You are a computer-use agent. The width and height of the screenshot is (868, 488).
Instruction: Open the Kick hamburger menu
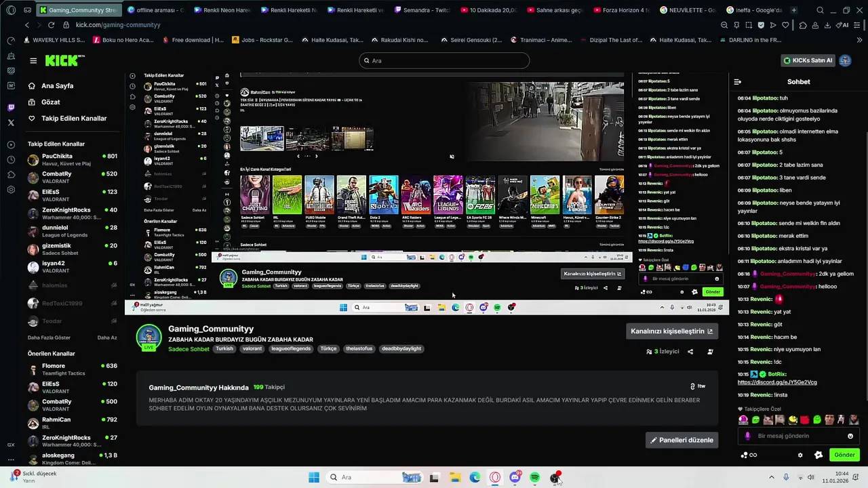click(x=33, y=60)
